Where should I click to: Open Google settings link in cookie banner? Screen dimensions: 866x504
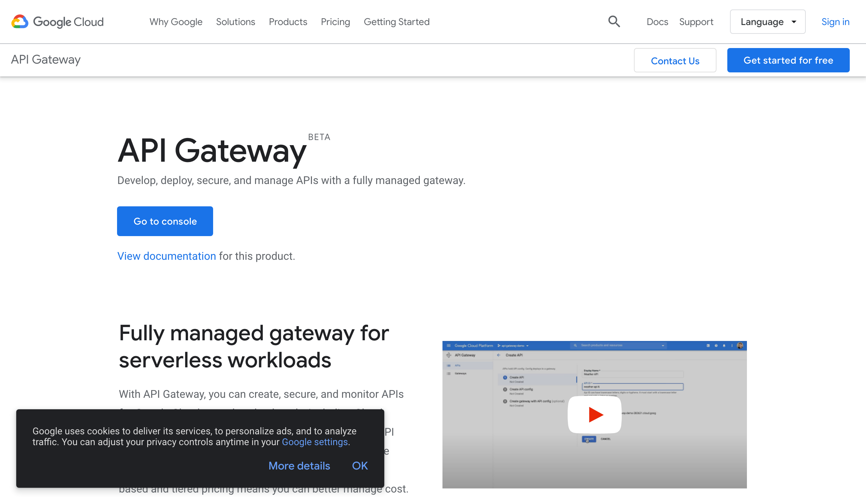pos(315,442)
